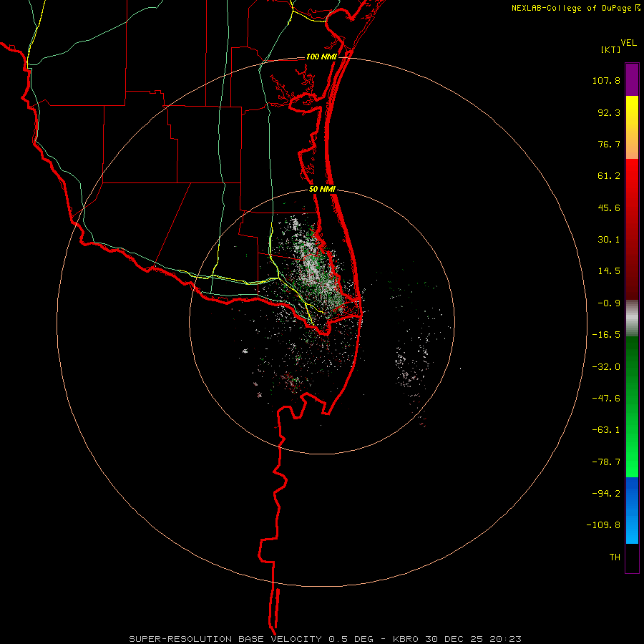Click the 92.3 legend value
Viewport: 644px width, 644px height.
[609, 112]
